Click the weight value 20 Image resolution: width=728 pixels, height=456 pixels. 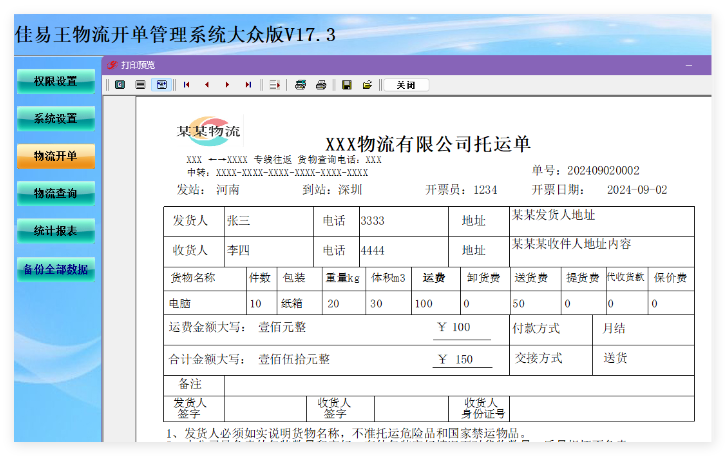click(333, 304)
